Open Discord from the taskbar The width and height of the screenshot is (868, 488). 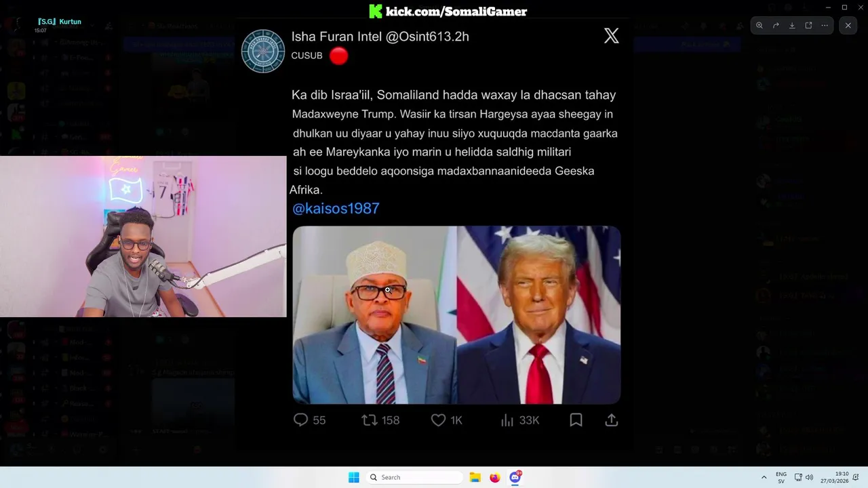click(x=515, y=477)
